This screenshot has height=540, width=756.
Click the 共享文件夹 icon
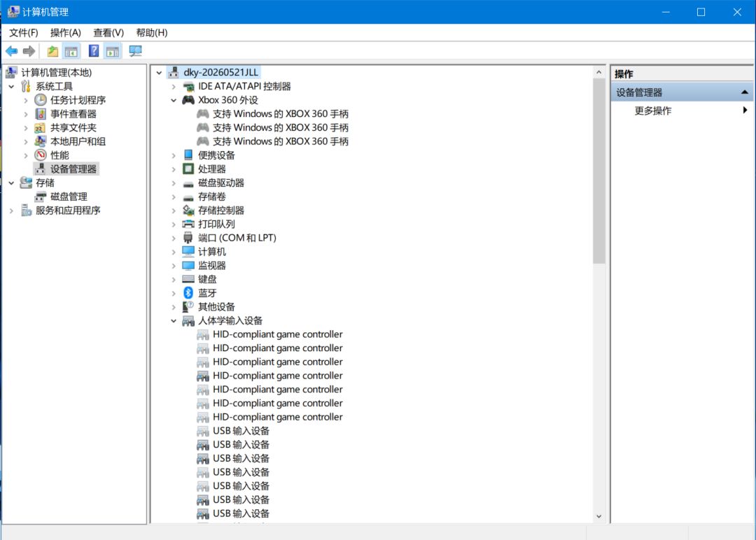coord(41,127)
